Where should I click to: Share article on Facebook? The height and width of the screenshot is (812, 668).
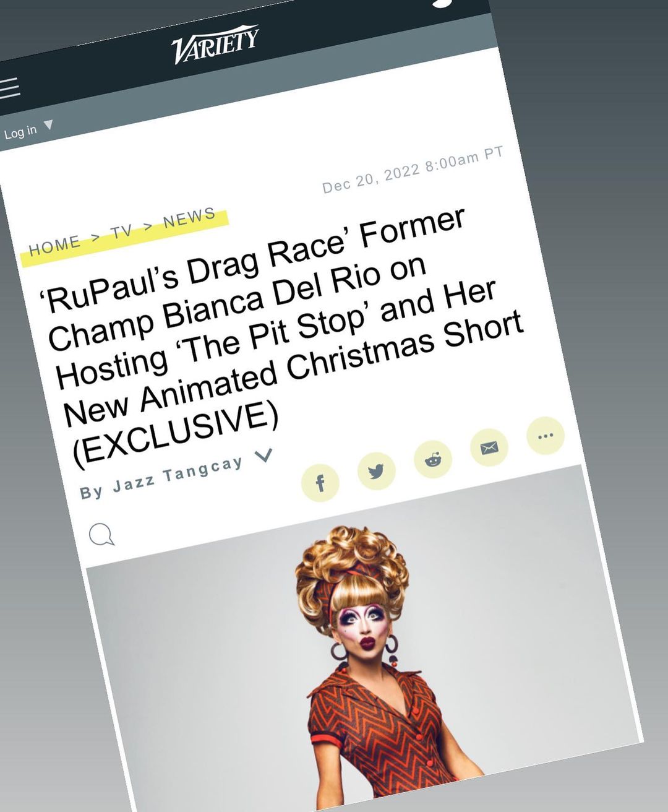click(x=320, y=483)
